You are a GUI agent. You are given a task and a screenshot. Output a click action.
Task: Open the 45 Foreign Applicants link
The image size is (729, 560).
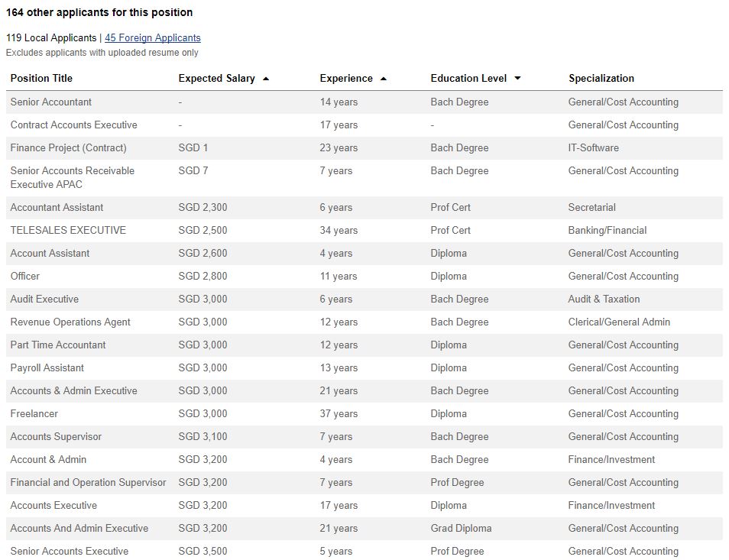(153, 37)
